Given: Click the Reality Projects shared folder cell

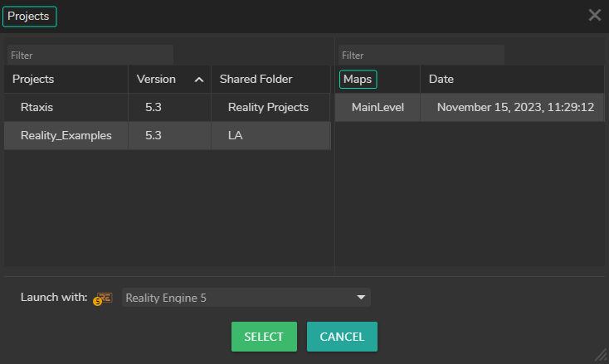Looking at the screenshot, I should 268,108.
